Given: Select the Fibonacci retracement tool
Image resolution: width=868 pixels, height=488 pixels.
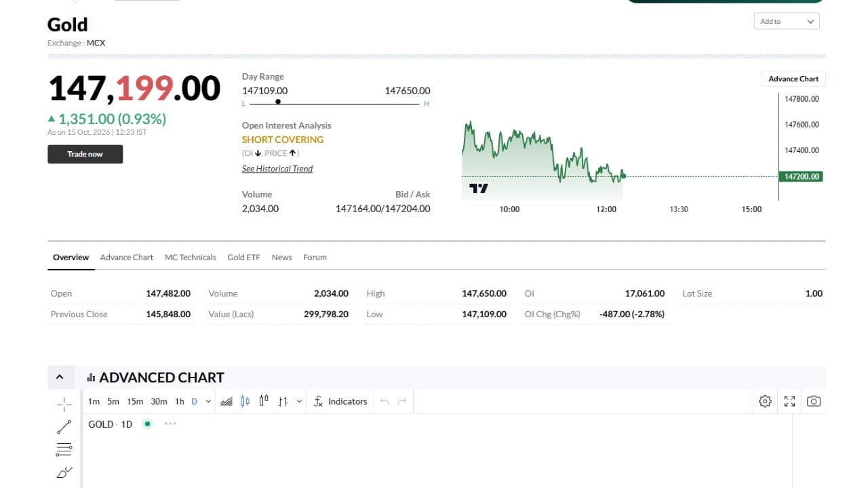Looking at the screenshot, I should (x=64, y=449).
